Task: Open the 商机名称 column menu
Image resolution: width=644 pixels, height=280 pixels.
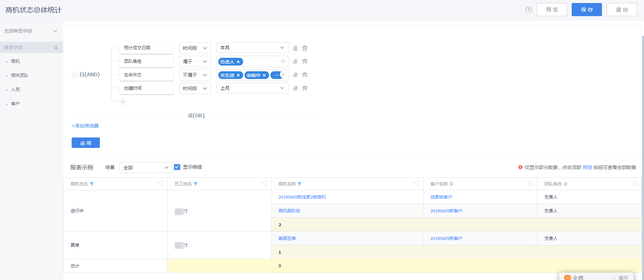Action: [x=417, y=184]
